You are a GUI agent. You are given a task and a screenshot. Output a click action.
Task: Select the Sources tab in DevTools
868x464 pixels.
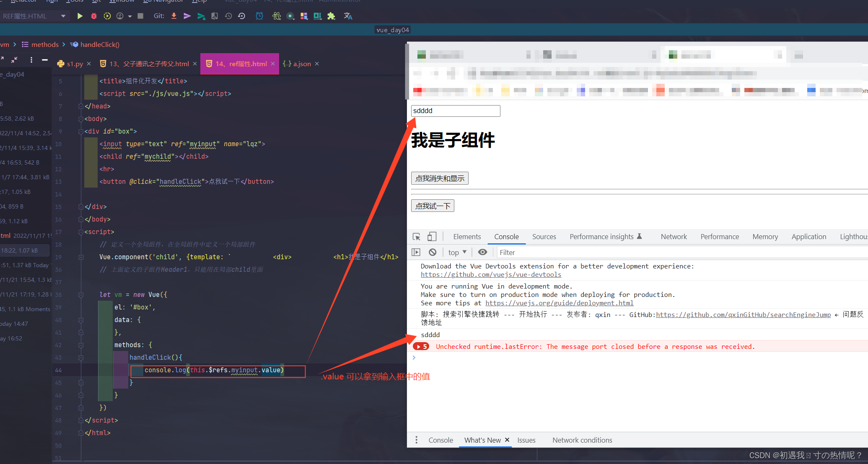[542, 237]
